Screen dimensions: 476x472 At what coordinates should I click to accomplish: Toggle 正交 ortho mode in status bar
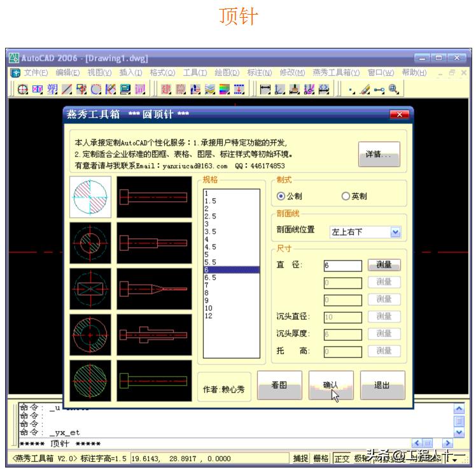coord(342,459)
